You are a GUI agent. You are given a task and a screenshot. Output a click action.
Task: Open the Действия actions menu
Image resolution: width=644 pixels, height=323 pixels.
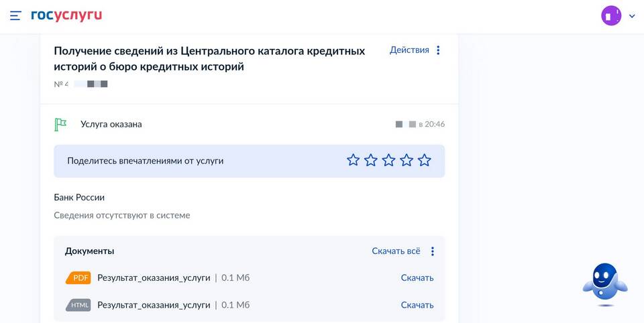tap(409, 50)
